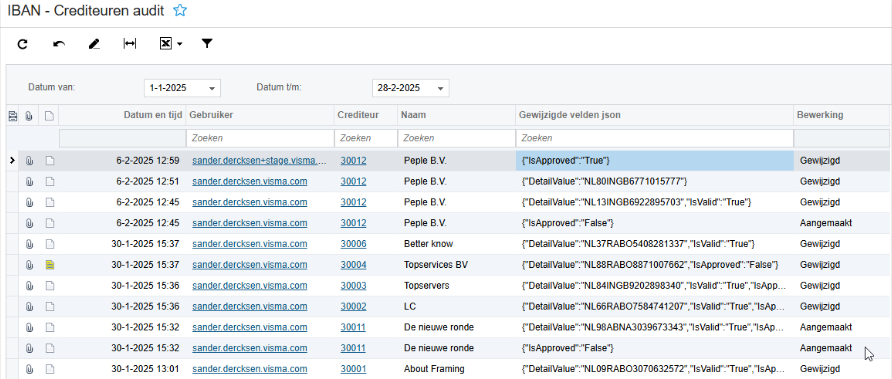Click note icon on Better know row
The image size is (892, 379).
click(x=49, y=244)
